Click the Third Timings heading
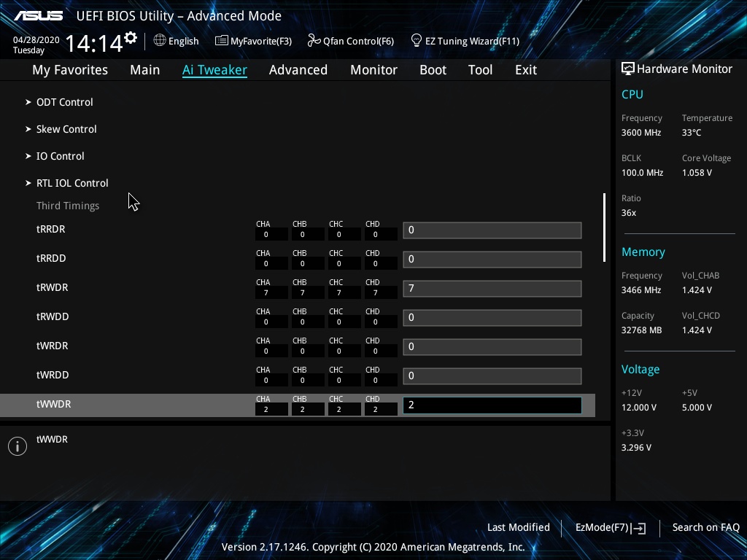 68,206
